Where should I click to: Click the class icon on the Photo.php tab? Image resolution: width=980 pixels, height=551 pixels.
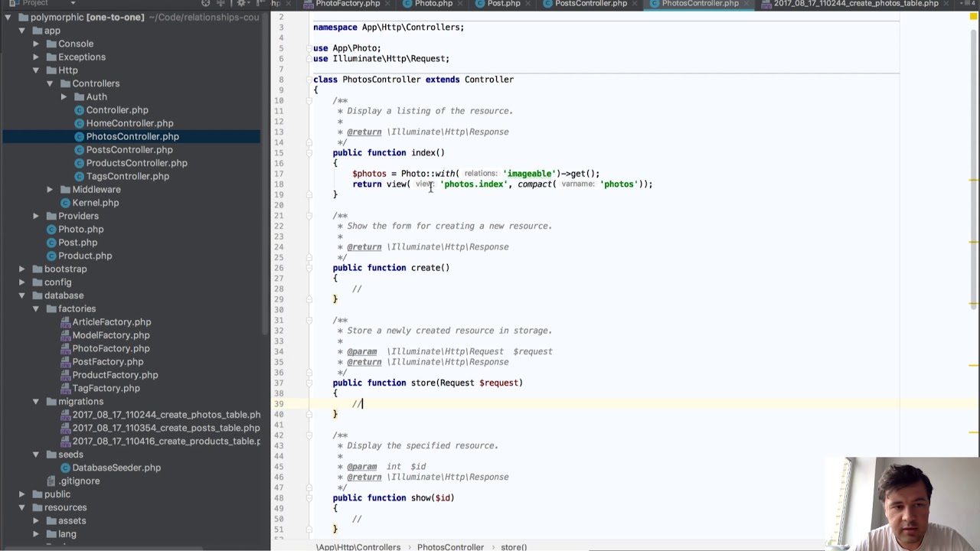407,4
